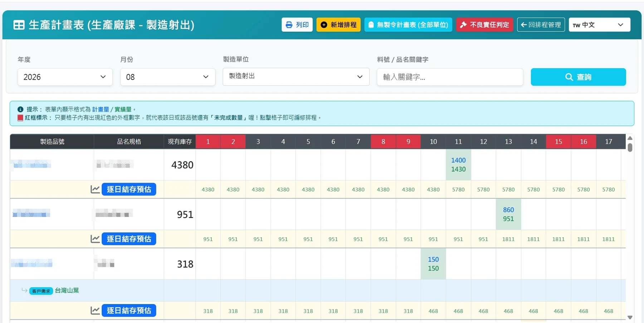This screenshot has width=644, height=323.
Task: Click chart line icon in the 951 forecast row
Action: tap(95, 239)
